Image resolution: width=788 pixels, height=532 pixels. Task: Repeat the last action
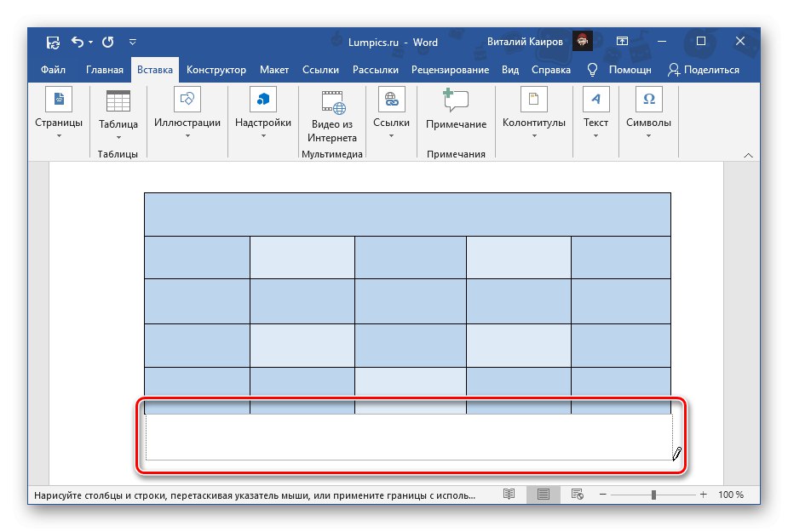tap(108, 42)
